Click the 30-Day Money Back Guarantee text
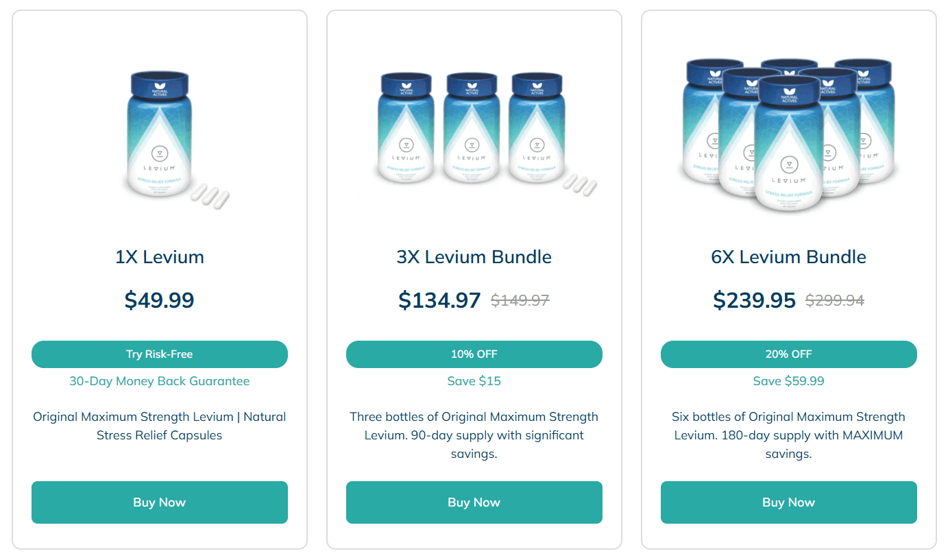This screenshot has height=560, width=948. coord(159,380)
